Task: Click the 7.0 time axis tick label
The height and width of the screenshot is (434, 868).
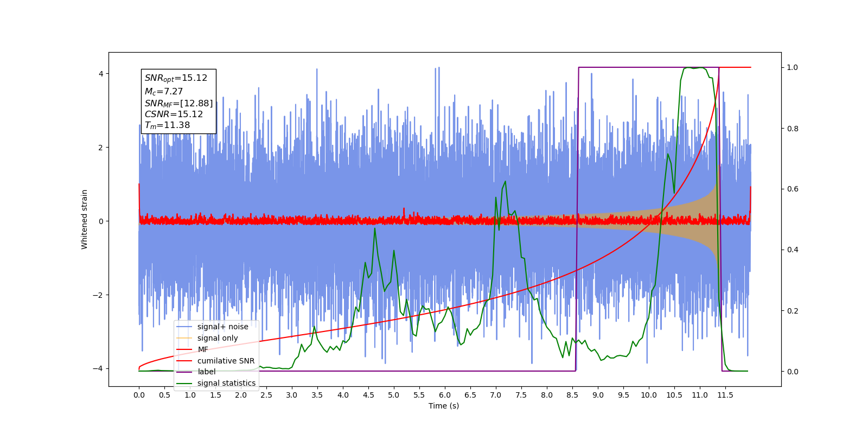Action: click(496, 395)
